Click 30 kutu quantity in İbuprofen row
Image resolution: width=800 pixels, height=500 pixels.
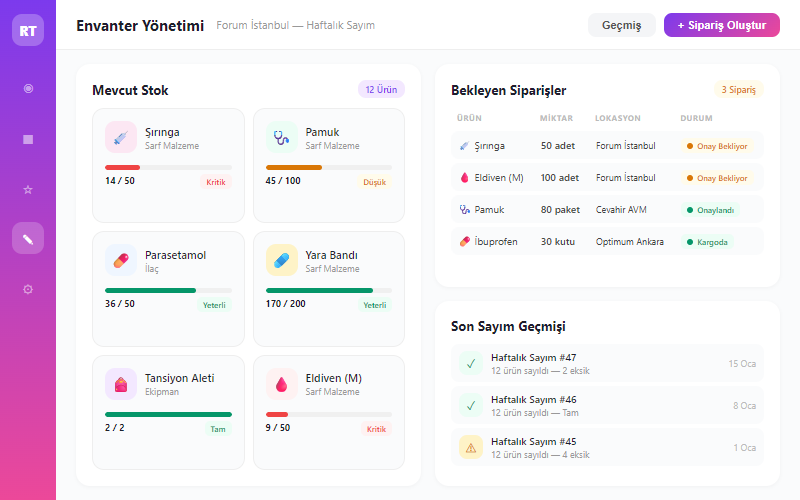(x=558, y=242)
